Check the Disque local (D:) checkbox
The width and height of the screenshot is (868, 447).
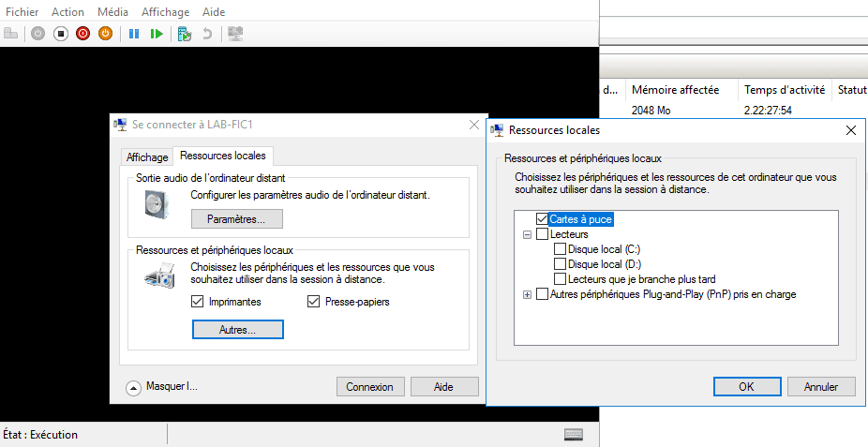tap(561, 264)
